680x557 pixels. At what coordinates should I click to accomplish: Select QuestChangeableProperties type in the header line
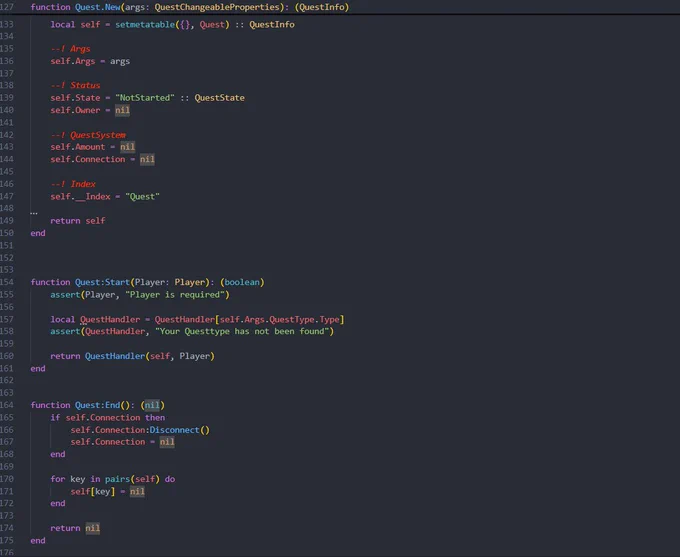217,7
